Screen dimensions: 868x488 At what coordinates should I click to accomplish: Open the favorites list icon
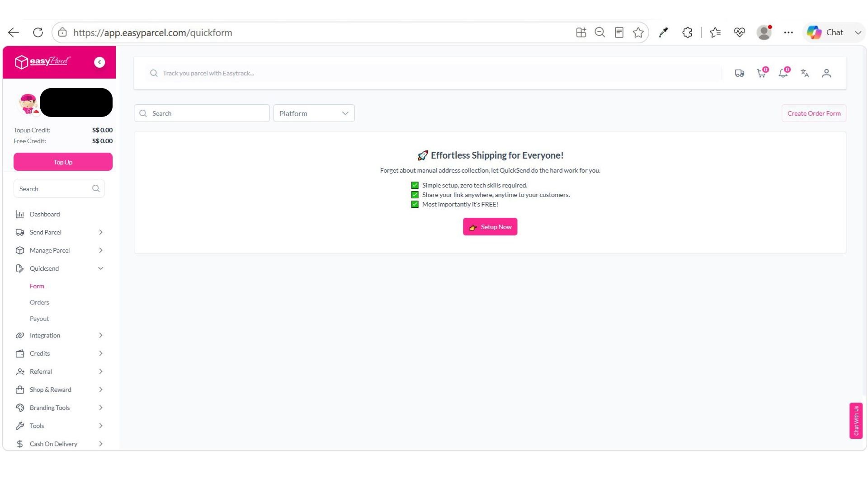click(715, 33)
